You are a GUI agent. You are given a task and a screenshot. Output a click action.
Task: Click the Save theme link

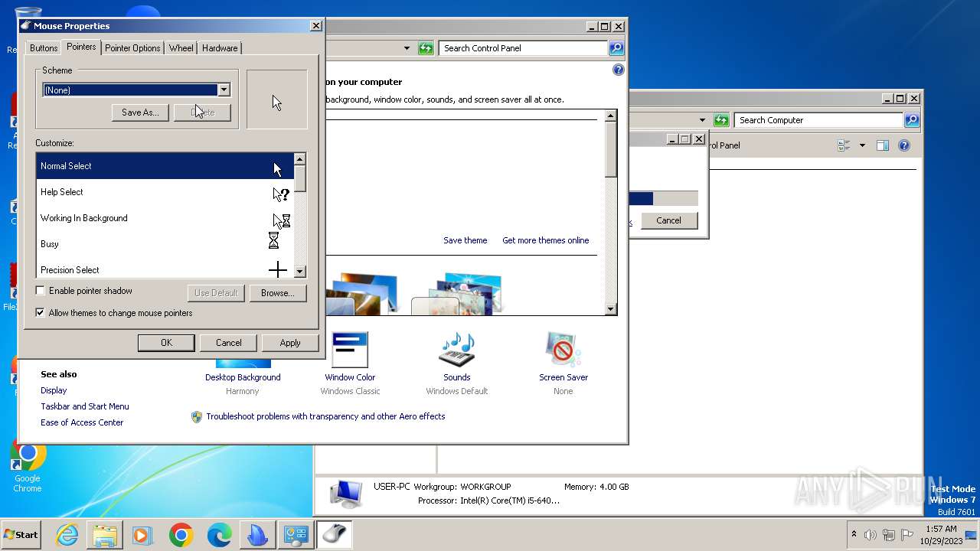[465, 240]
